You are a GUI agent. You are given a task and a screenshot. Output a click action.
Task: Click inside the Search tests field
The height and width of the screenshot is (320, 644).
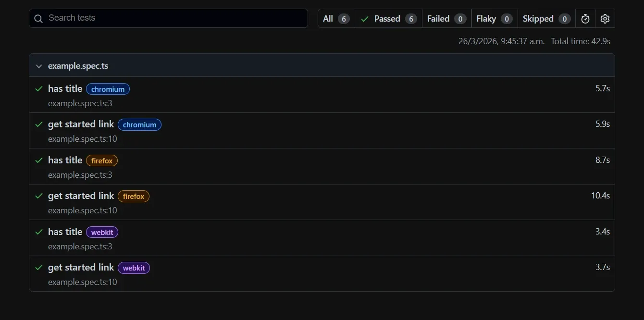point(168,18)
